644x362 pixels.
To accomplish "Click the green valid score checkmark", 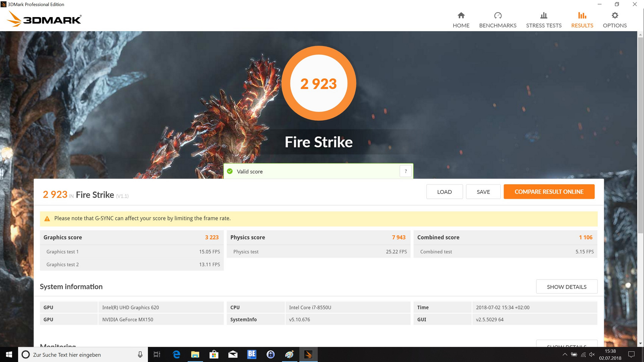I will click(x=230, y=171).
